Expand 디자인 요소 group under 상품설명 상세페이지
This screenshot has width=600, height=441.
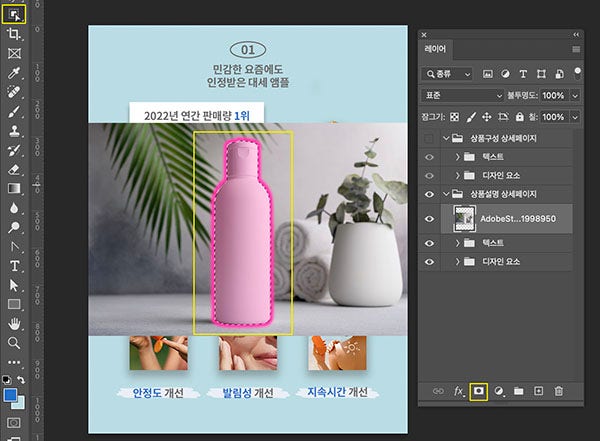point(457,262)
